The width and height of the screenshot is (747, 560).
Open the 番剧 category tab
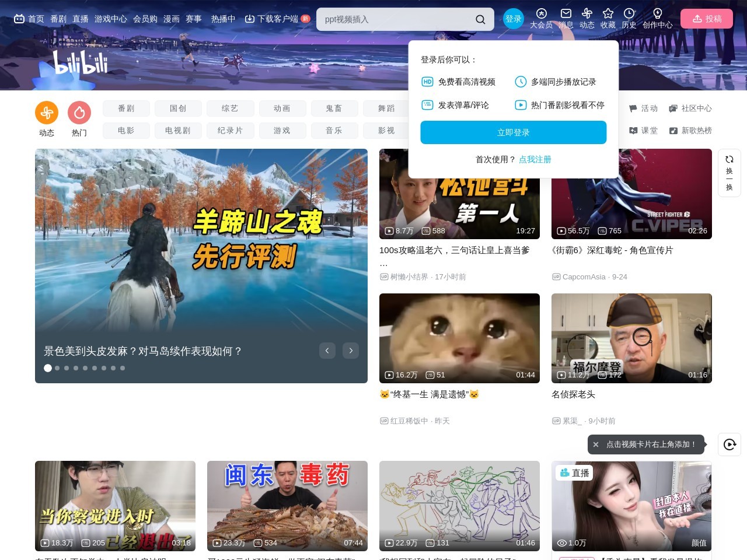126,108
